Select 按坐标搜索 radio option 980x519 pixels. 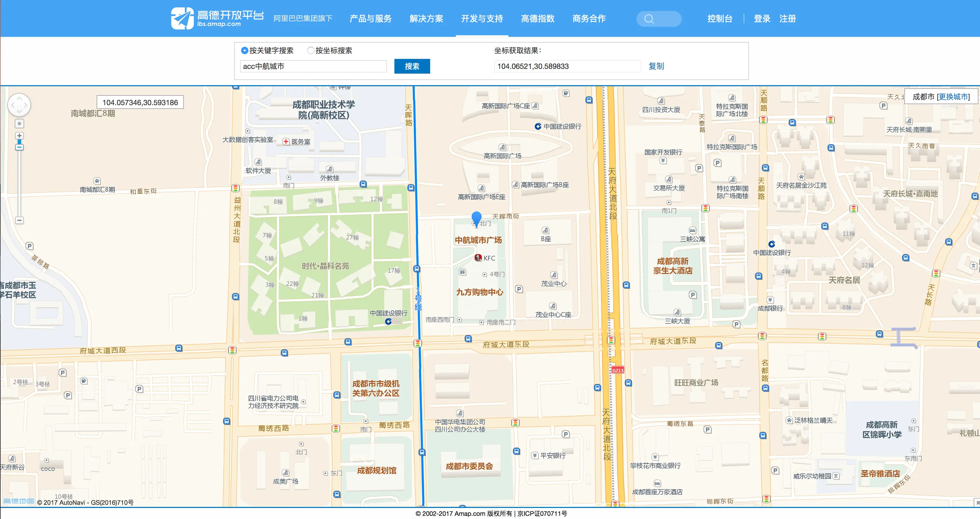point(310,50)
